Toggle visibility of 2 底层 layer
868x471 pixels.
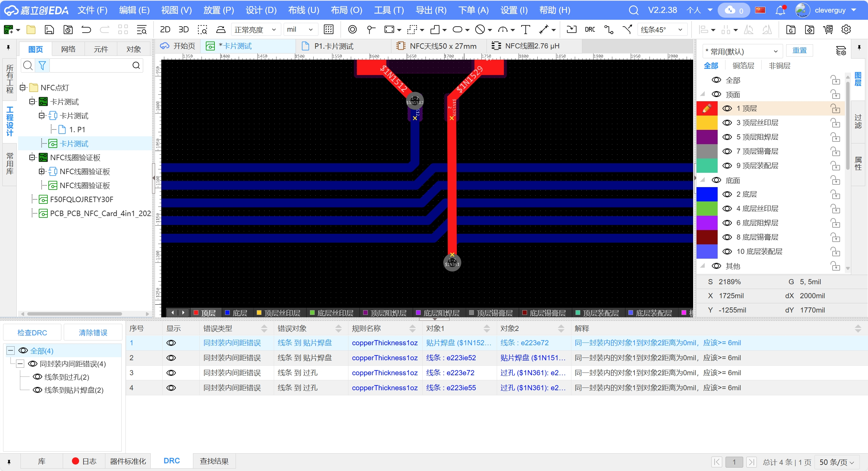point(727,194)
